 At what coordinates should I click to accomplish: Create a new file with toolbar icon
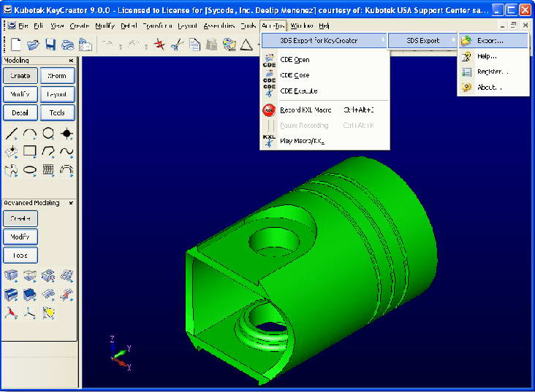tap(16, 45)
